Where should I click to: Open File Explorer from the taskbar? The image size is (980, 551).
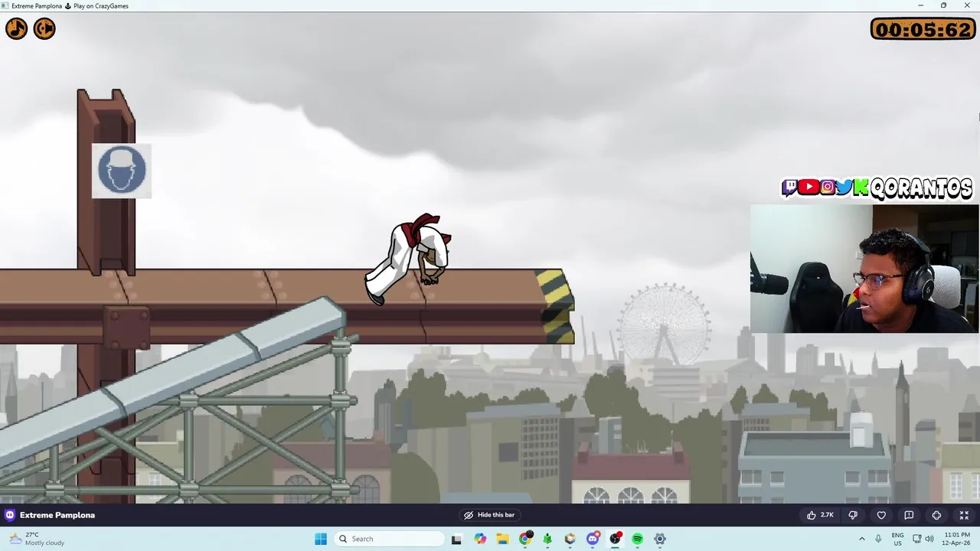tap(502, 539)
